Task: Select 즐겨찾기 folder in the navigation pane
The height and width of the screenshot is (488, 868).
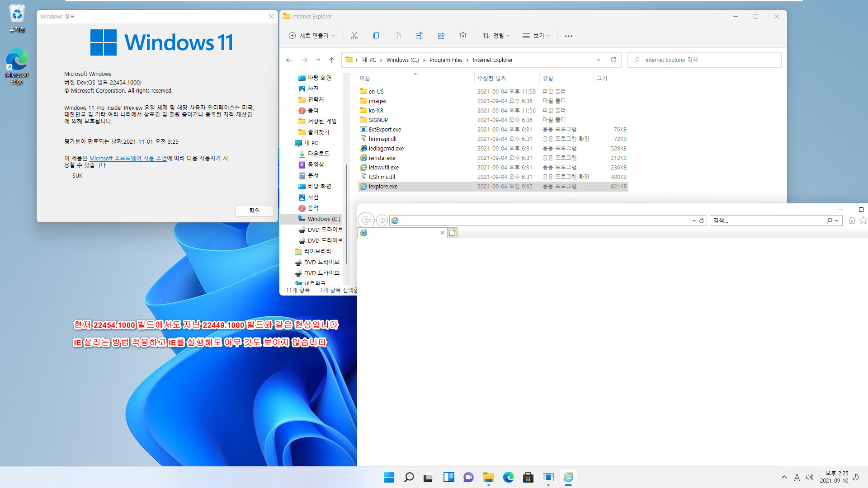Action: point(314,132)
